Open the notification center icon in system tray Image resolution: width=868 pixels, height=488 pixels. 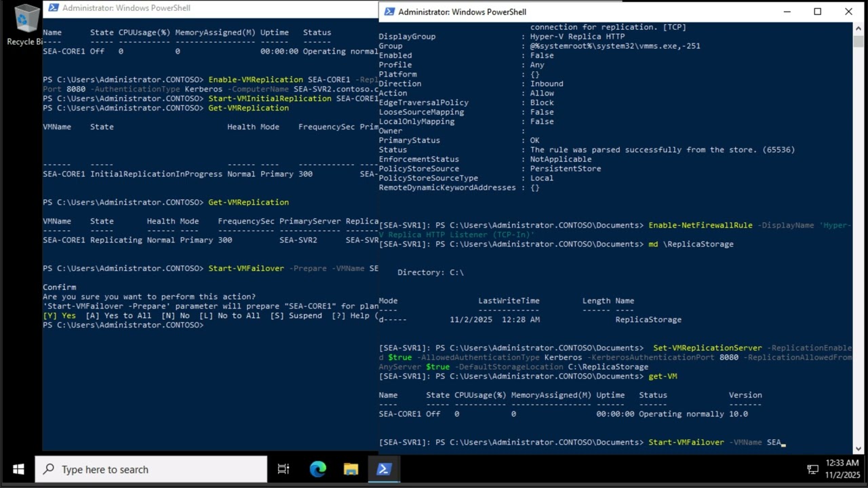[x=813, y=469]
